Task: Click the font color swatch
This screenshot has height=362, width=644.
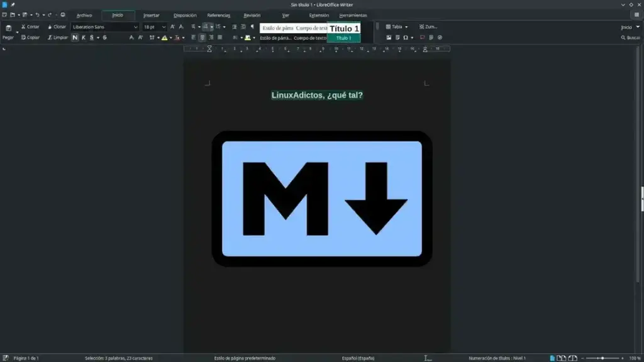Action: point(177,38)
